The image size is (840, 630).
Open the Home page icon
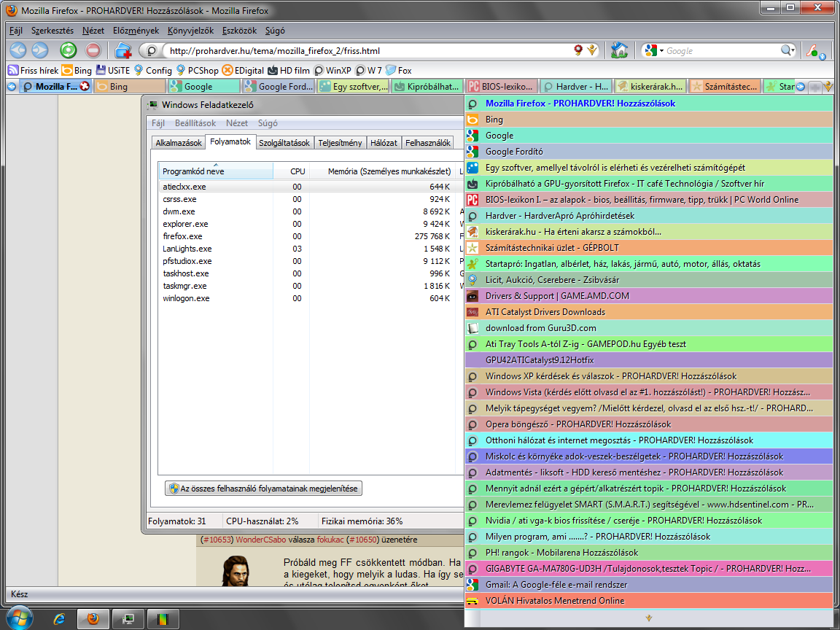619,50
